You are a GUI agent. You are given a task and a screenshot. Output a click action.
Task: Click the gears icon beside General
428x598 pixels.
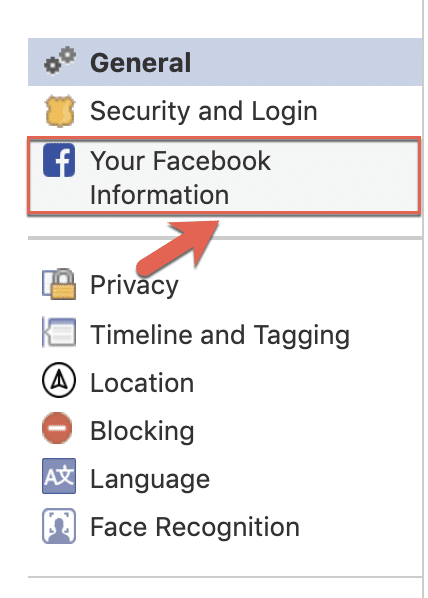click(60, 61)
